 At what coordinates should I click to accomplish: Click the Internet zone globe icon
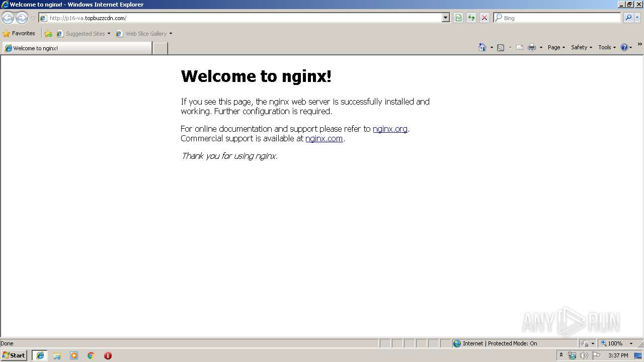(457, 343)
